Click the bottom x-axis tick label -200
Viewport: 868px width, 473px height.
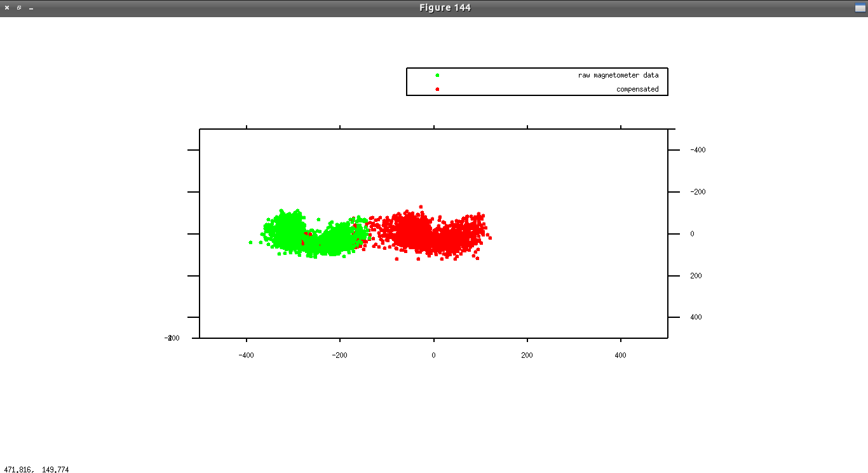click(x=339, y=355)
